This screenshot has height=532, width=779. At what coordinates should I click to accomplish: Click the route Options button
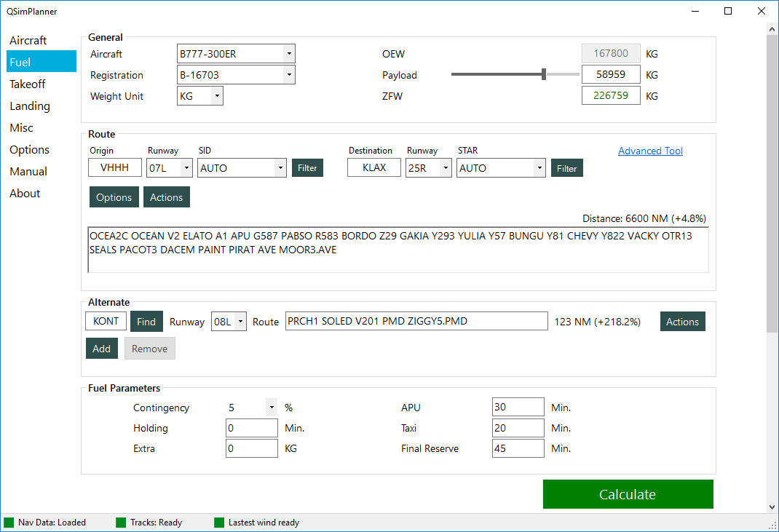click(x=114, y=197)
